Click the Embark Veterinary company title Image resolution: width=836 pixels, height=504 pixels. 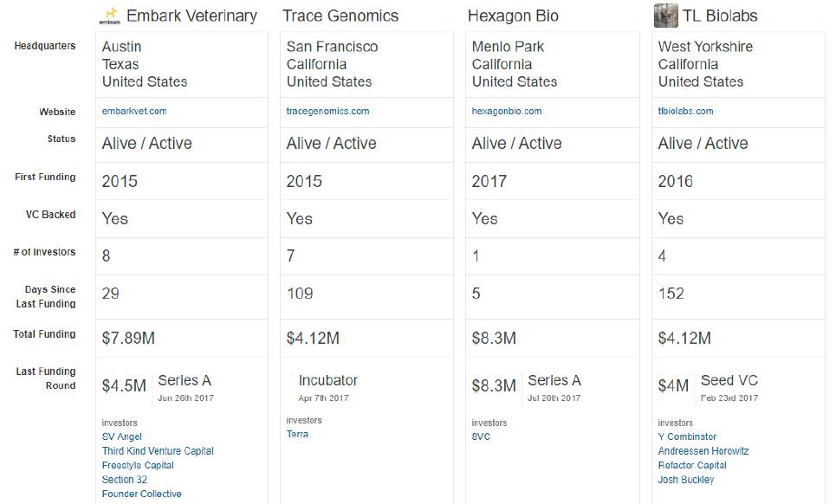point(191,16)
